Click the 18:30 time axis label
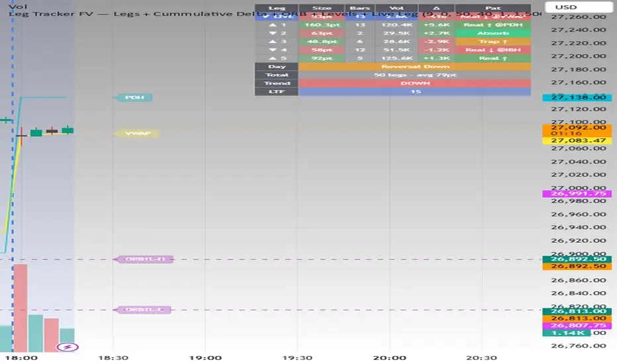The image size is (617, 364). click(x=113, y=357)
